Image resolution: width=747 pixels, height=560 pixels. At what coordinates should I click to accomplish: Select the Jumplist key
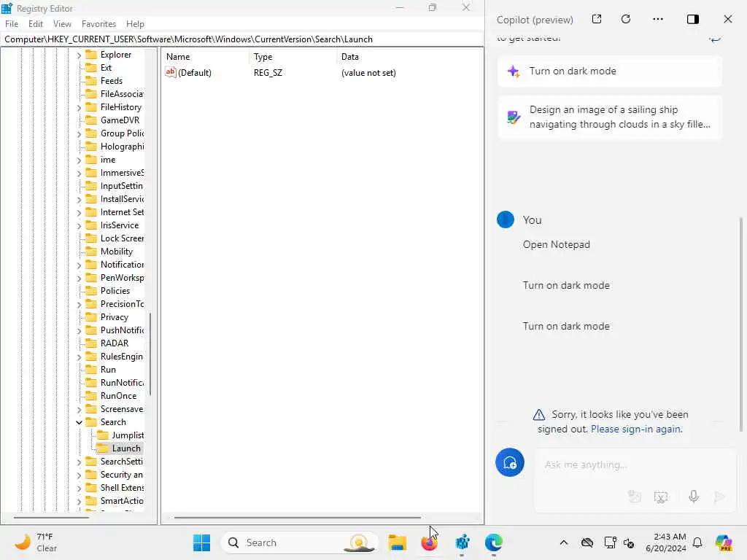tap(127, 435)
